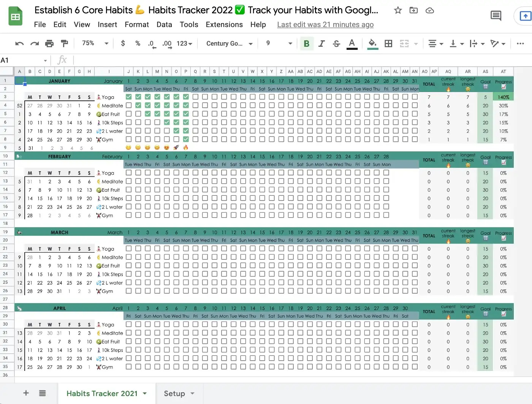Screen dimensions: 532x404
Task: Check Meditate checkbox for March 1
Action: (128, 257)
